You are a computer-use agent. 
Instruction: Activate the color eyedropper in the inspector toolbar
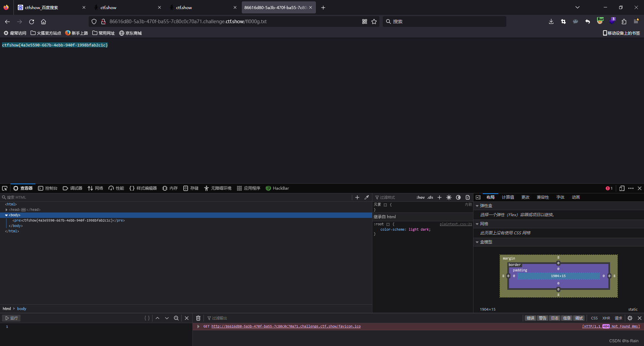coord(366,197)
